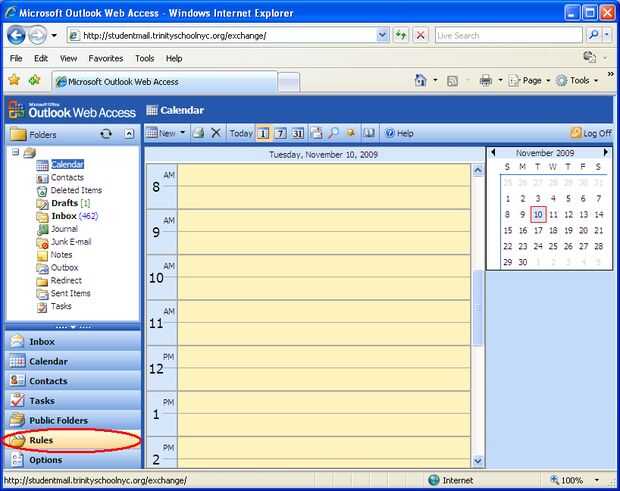Click the Stop loading X icon
The height and width of the screenshot is (491, 620).
421,36
